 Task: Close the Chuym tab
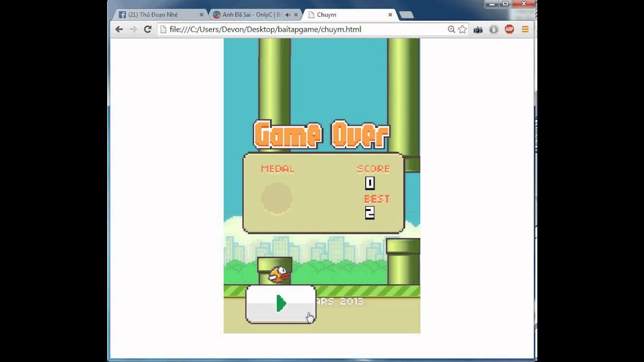(x=390, y=15)
